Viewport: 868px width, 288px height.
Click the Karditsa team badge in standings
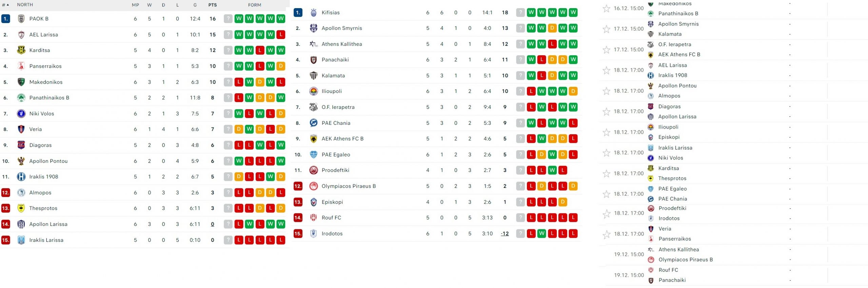coord(21,50)
